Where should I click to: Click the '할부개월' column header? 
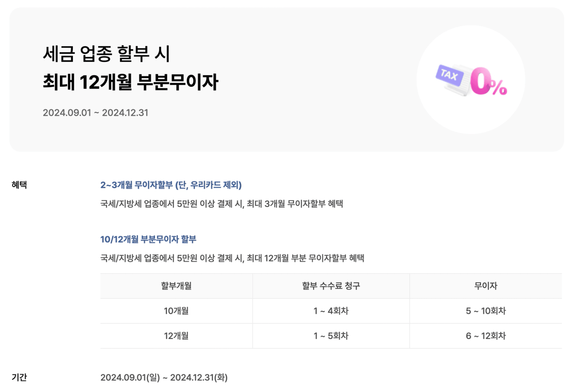[176, 286]
